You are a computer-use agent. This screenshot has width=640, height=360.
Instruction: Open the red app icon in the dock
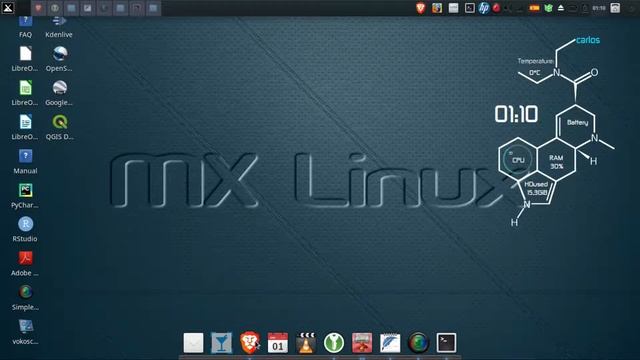coord(362,342)
